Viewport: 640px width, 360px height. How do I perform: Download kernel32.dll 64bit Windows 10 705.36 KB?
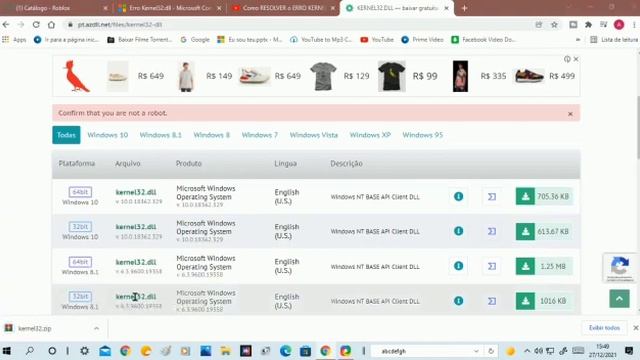(x=544, y=196)
